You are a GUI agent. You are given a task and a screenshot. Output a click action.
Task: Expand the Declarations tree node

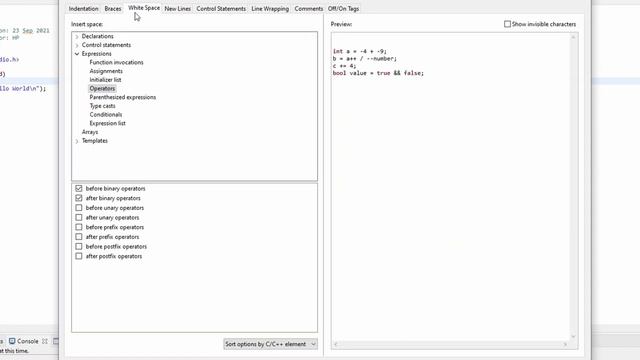(77, 36)
